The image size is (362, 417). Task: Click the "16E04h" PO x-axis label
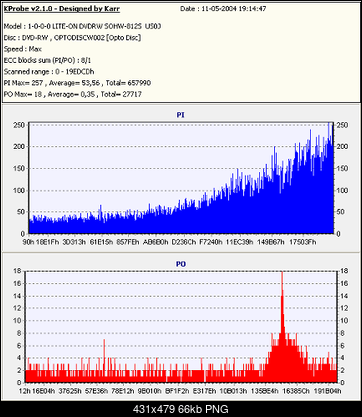43,391
